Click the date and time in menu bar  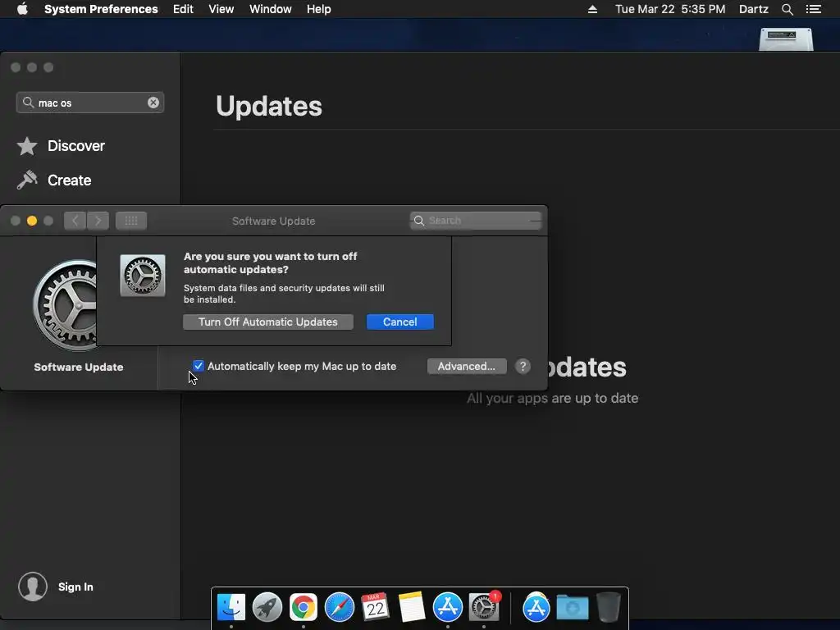pyautogui.click(x=670, y=9)
